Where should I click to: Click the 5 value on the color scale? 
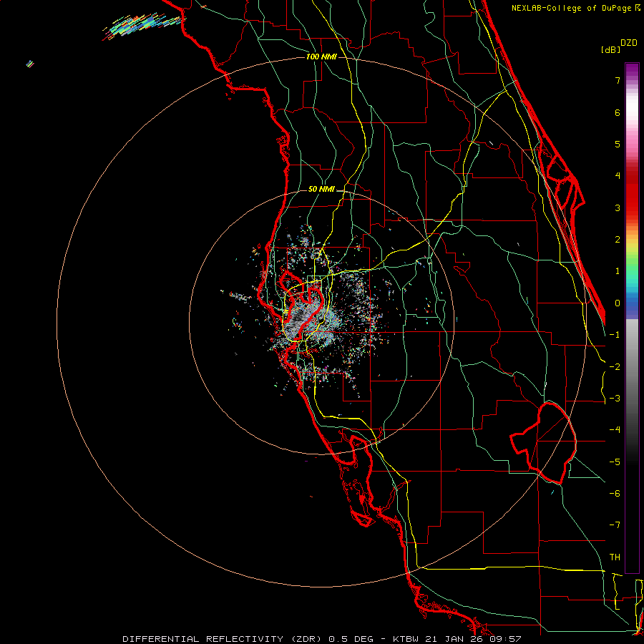pos(618,144)
